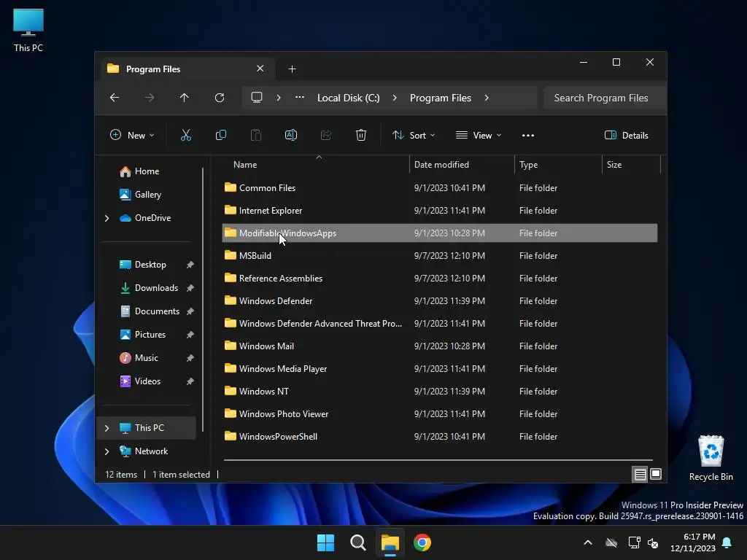
Task: Open the See more three-dots menu
Action: tap(528, 135)
